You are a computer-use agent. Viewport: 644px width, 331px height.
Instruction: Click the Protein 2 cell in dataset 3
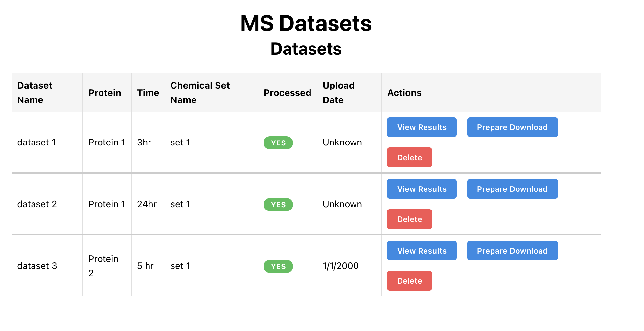pyautogui.click(x=103, y=266)
